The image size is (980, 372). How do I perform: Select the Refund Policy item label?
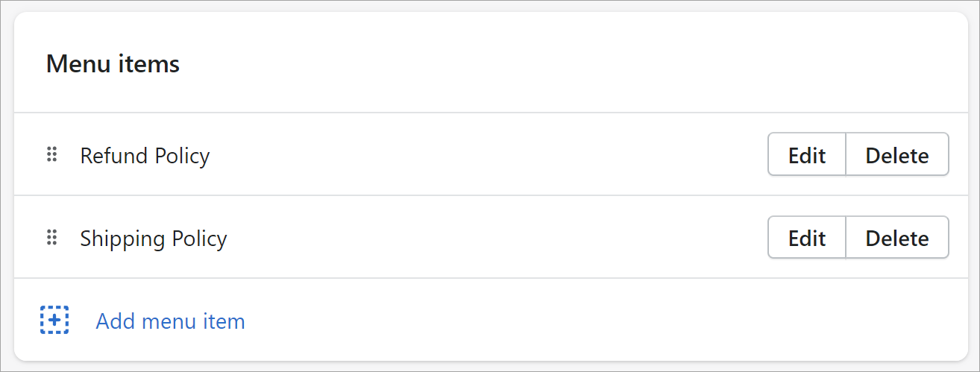coord(145,156)
